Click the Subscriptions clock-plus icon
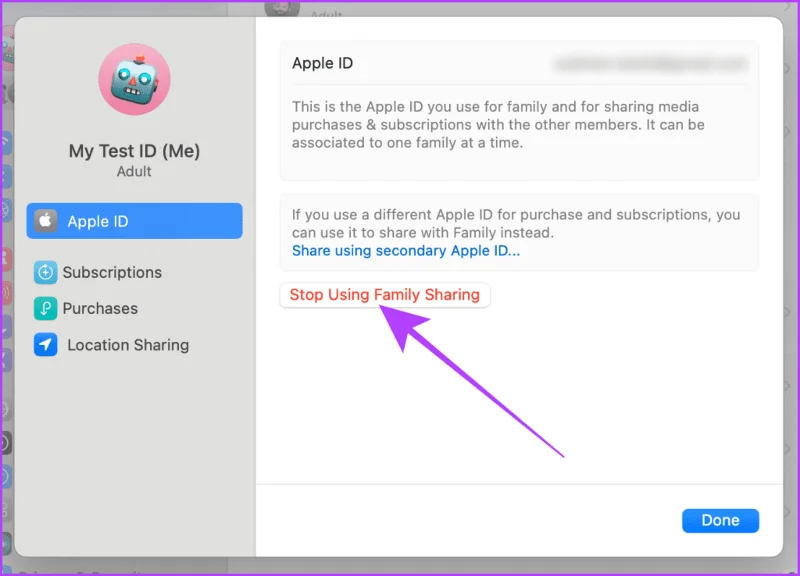The width and height of the screenshot is (800, 576). click(x=45, y=272)
